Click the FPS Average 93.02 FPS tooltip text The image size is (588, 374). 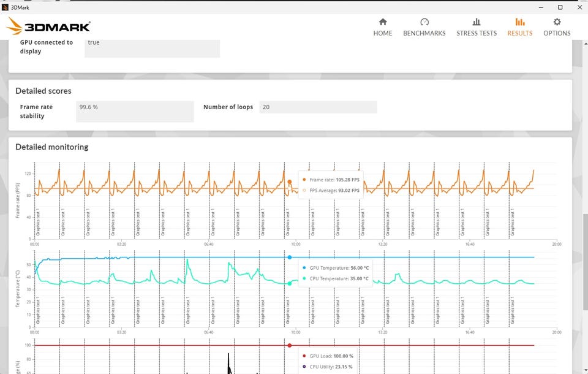coord(334,191)
